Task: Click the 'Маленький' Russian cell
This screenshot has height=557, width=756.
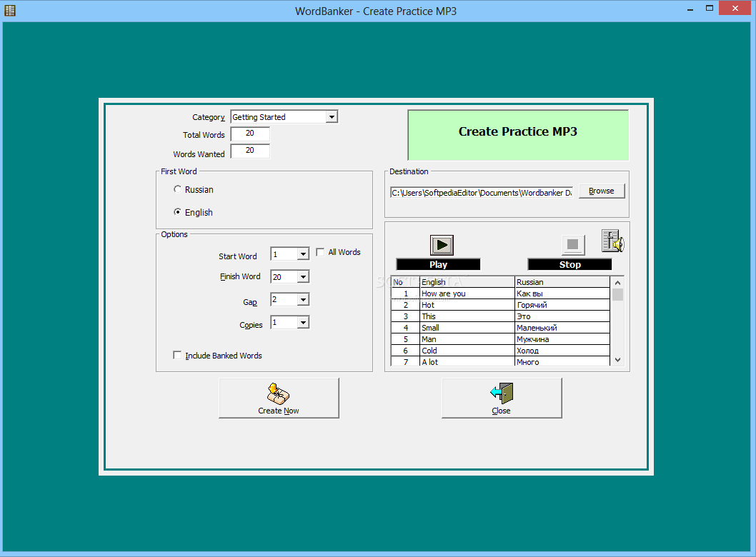Action: [x=562, y=328]
